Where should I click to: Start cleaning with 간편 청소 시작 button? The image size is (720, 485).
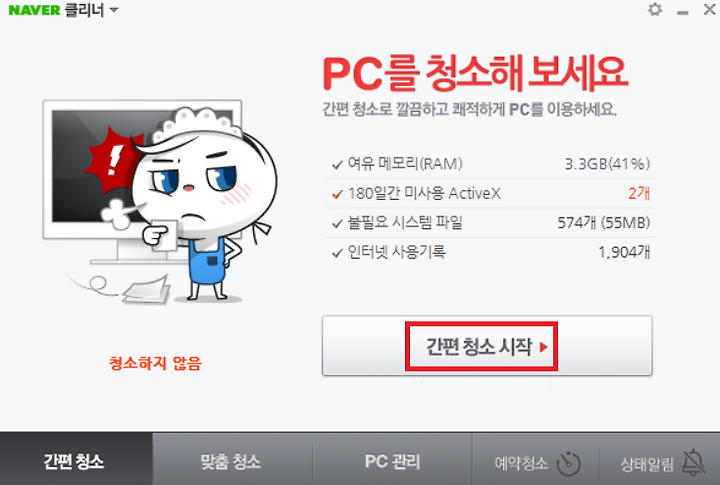coord(487,346)
